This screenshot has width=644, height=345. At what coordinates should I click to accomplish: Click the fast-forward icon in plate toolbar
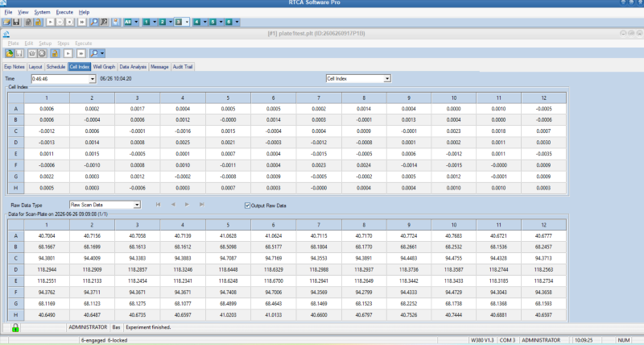[81, 53]
